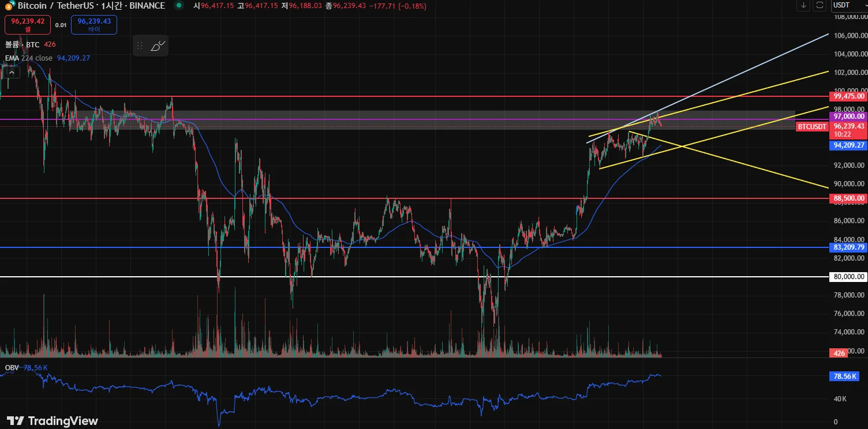Collapse indicator legend with the chevron-up button

(12, 72)
